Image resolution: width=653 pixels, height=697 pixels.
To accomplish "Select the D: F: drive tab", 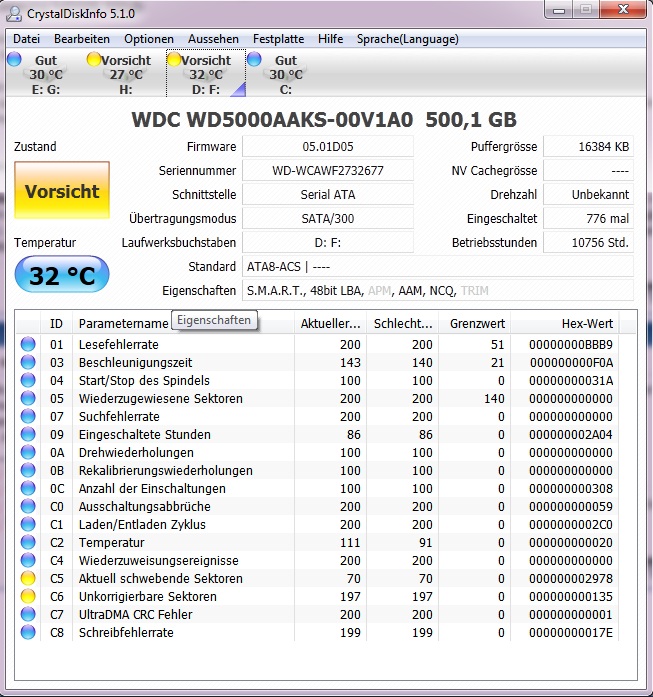I will (206, 73).
